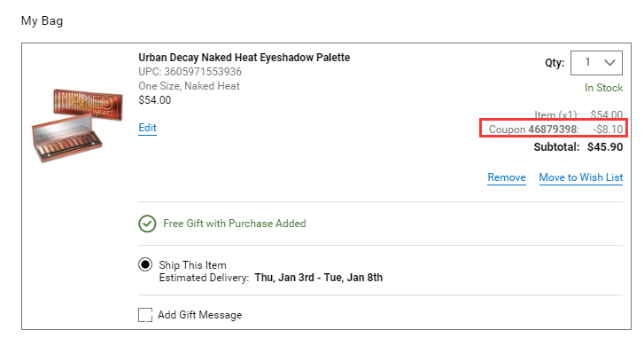Click the Edit link under the price
The width and height of the screenshot is (644, 338).
[x=147, y=128]
